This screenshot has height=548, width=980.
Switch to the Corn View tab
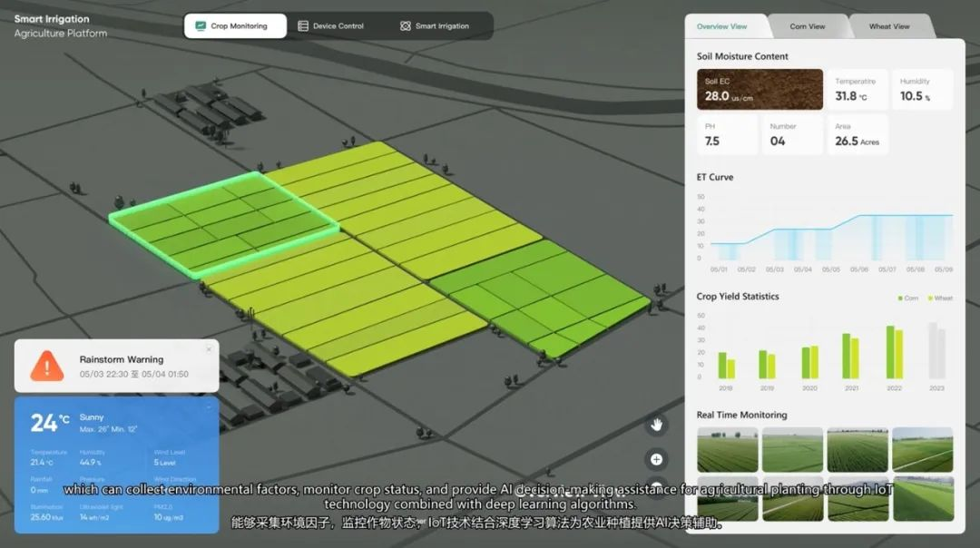[807, 26]
